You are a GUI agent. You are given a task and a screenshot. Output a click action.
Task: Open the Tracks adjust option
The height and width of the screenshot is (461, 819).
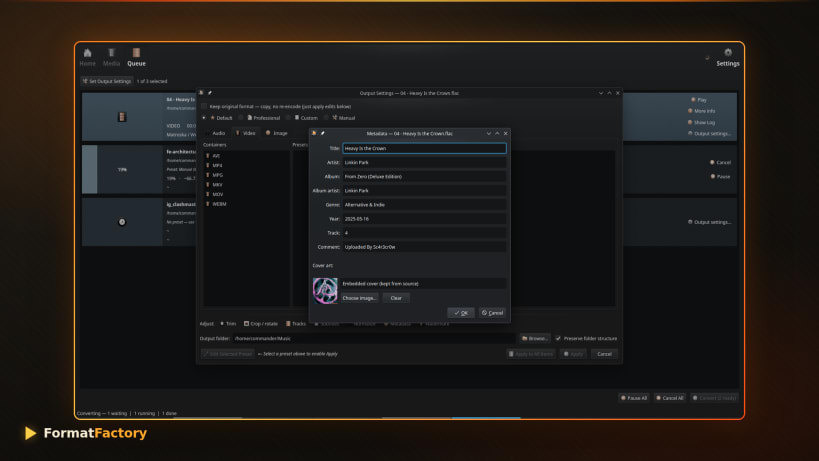(296, 324)
